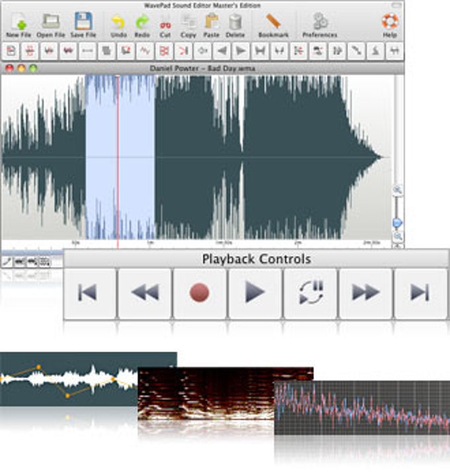Click the right-pointing gray triangle effects icon
The width and height of the screenshot is (450, 476).
(x=241, y=51)
